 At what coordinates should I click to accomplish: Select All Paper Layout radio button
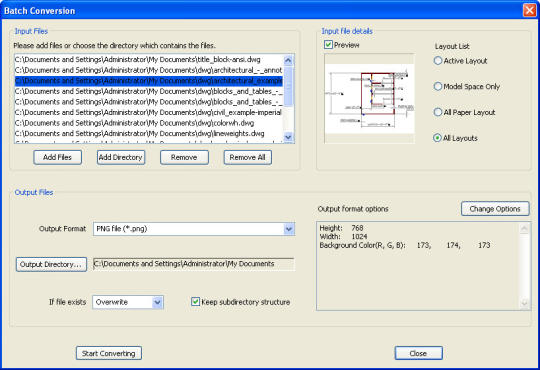click(x=438, y=112)
